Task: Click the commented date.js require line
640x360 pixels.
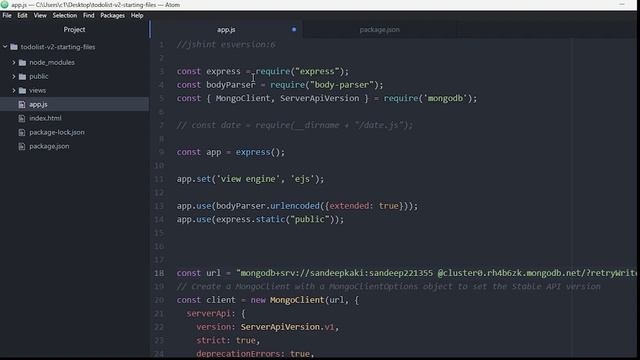Action: pyautogui.click(x=295, y=125)
